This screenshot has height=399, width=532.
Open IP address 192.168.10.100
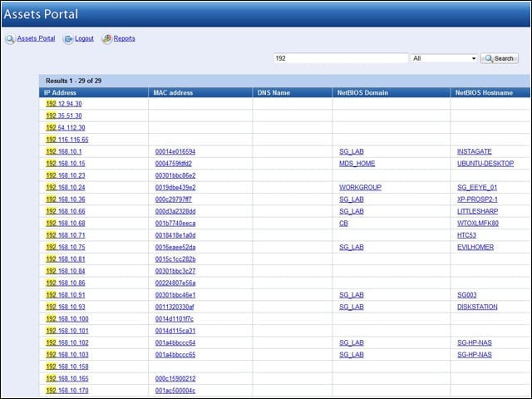coord(67,319)
